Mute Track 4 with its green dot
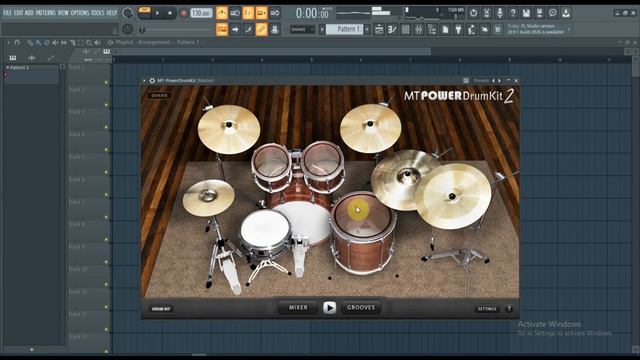The height and width of the screenshot is (360, 640). pyautogui.click(x=106, y=150)
